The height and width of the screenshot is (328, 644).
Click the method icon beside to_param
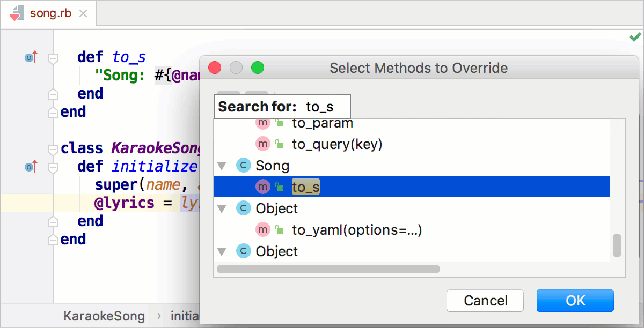(x=263, y=123)
